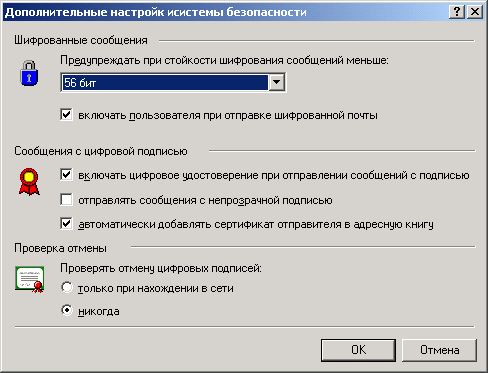Confirm settings with the OK button
This screenshot has height=373, width=488.
coord(358,350)
